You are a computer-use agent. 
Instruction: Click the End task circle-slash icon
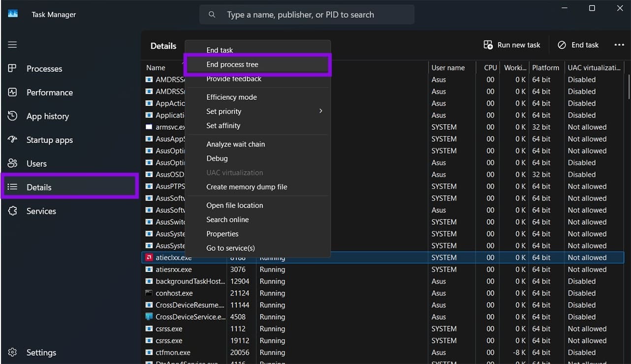point(562,45)
